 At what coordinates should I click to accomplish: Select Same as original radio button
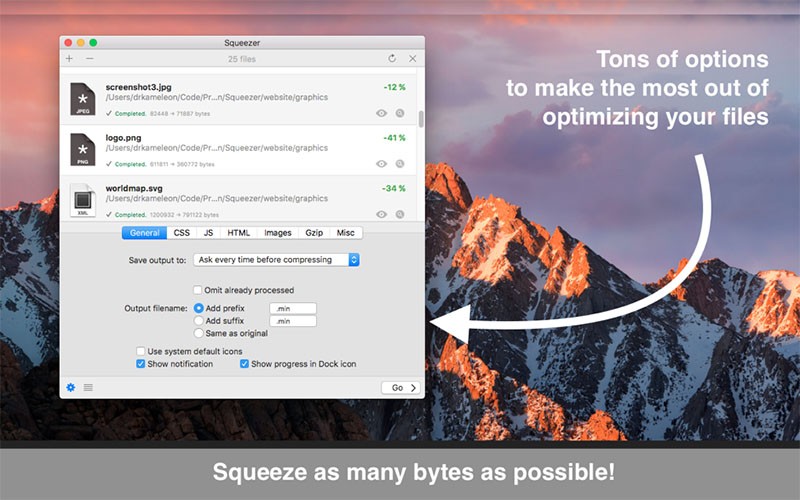coord(199,333)
